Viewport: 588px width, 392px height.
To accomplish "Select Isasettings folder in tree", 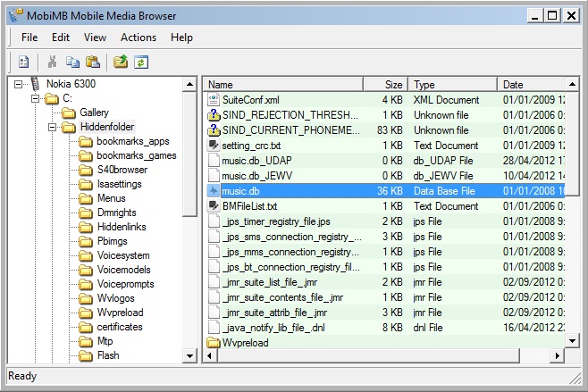I will point(119,184).
